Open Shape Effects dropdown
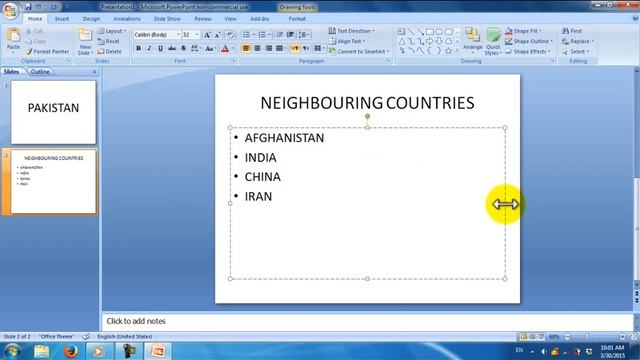640x360 pixels. [528, 52]
